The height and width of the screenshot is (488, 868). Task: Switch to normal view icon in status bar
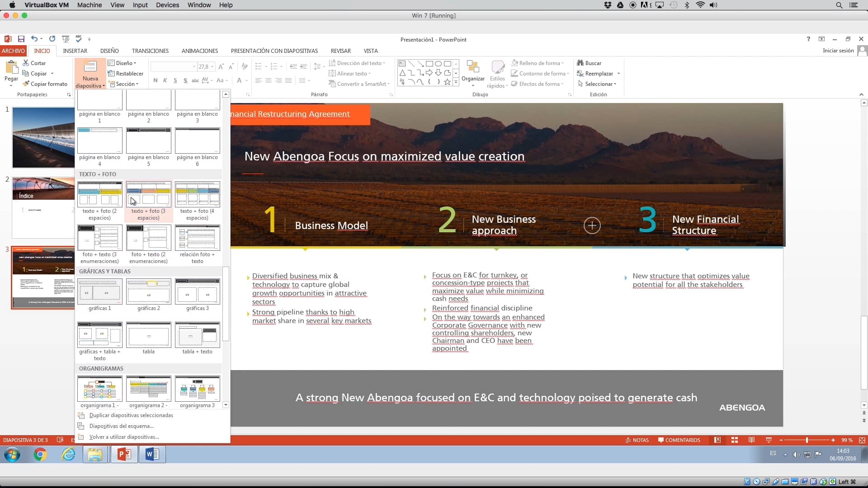pyautogui.click(x=717, y=440)
